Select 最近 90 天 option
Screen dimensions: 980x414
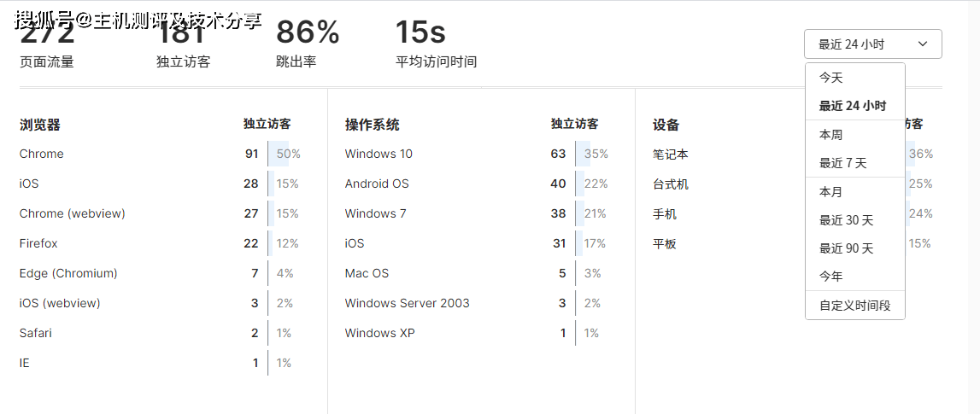846,248
